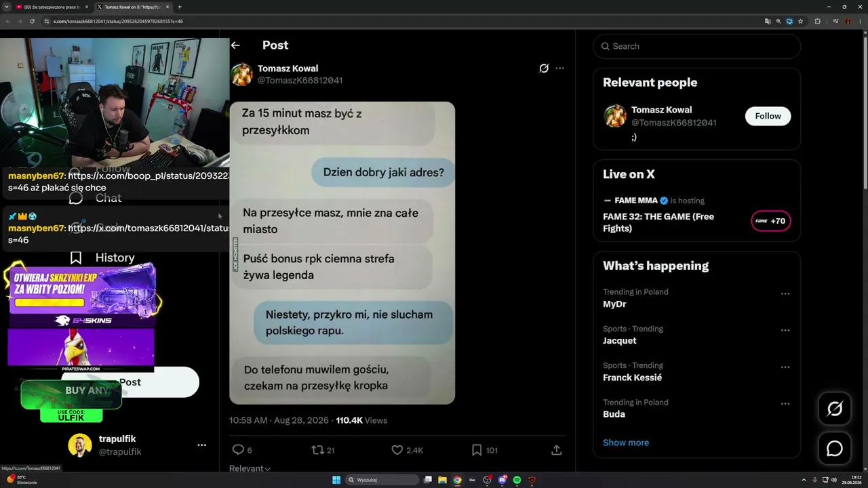
Task: Open more options for Buda trend
Action: tap(785, 403)
